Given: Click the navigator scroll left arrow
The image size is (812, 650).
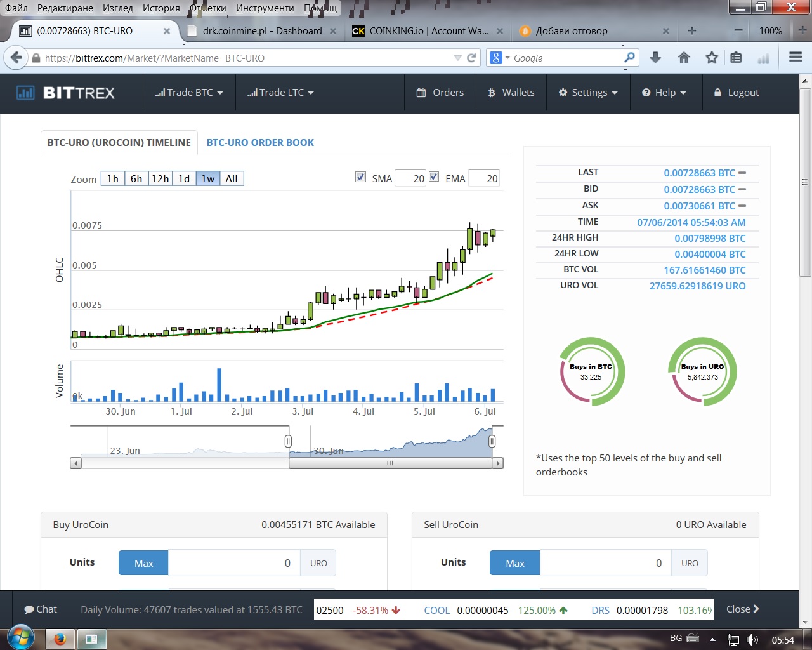Looking at the screenshot, I should 75,463.
